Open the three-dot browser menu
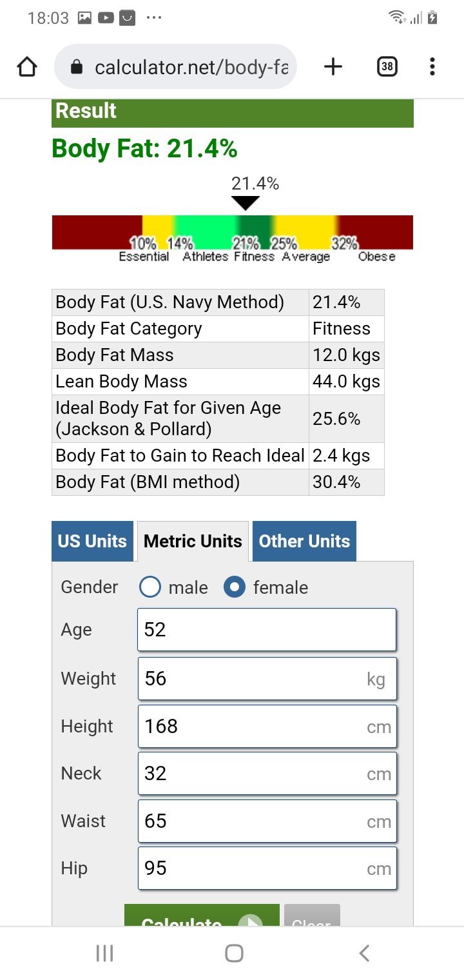The width and height of the screenshot is (464, 980). 432,66
